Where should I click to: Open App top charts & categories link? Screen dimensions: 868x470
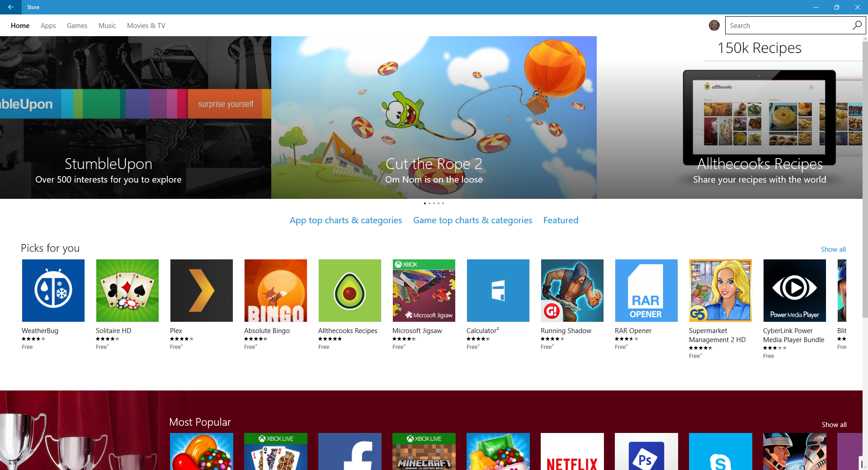(346, 220)
